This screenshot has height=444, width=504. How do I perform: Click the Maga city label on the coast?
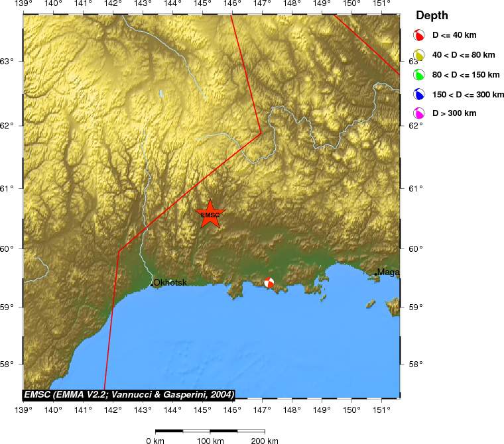[389, 272]
